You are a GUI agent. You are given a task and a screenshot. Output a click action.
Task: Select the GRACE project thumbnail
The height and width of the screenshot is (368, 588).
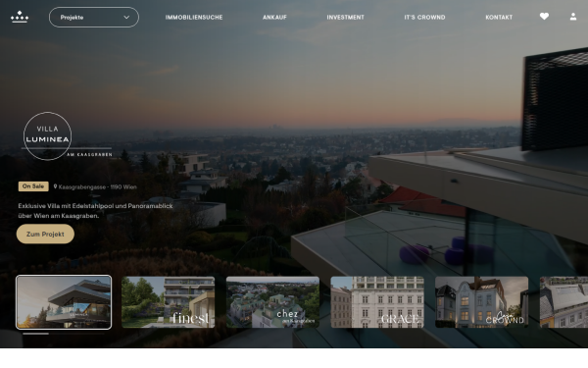[377, 302]
